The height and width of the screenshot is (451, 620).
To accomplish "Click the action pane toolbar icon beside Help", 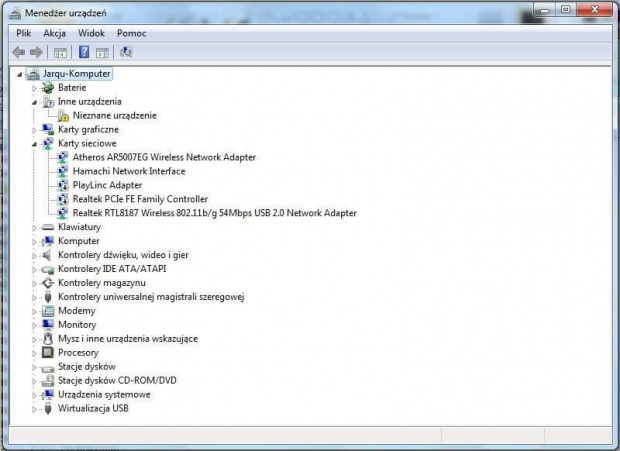I will (102, 53).
